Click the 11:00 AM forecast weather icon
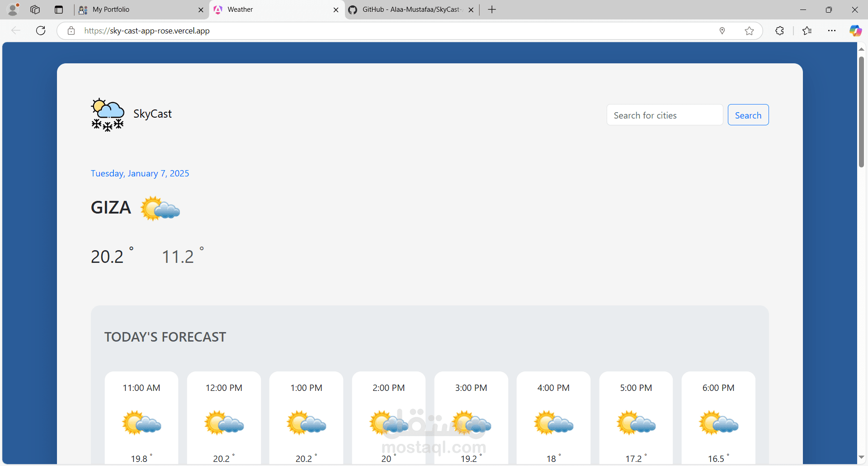The width and height of the screenshot is (868, 466). coord(142,423)
